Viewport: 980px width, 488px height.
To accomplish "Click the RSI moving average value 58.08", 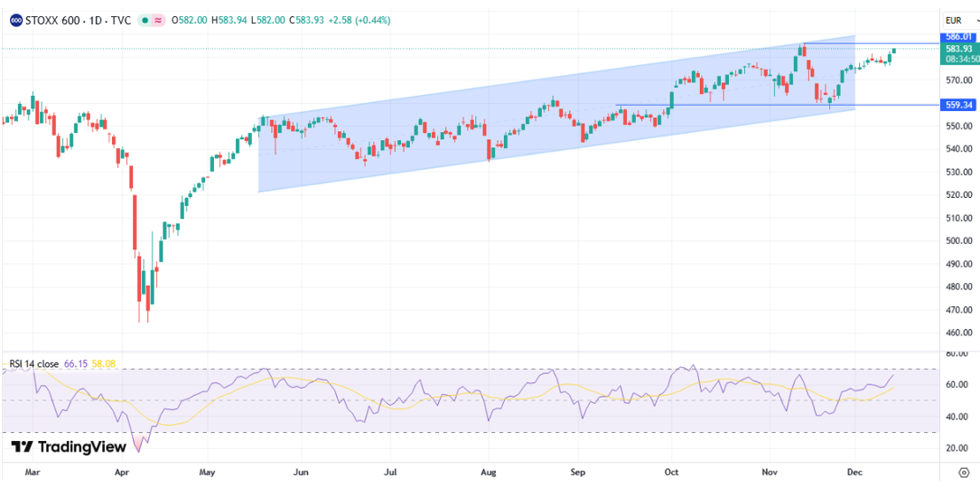I will pyautogui.click(x=103, y=364).
